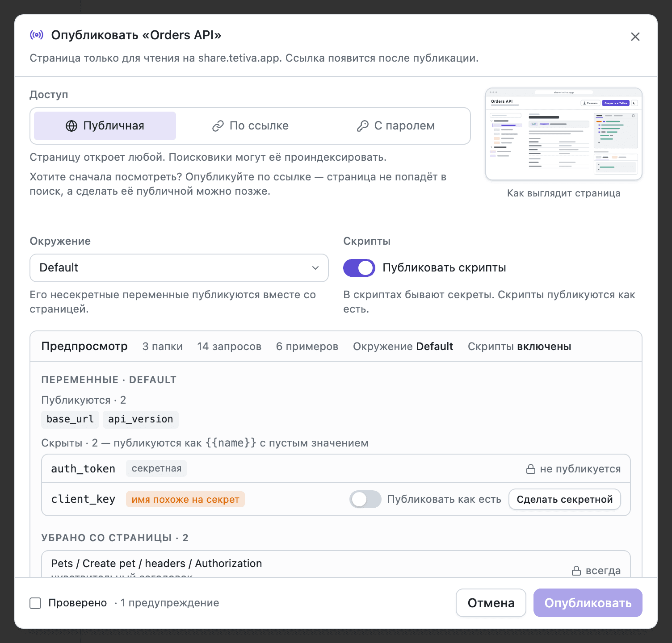Click the broadcast icon beside the dialog title
This screenshot has height=643, width=672.
[x=37, y=35]
